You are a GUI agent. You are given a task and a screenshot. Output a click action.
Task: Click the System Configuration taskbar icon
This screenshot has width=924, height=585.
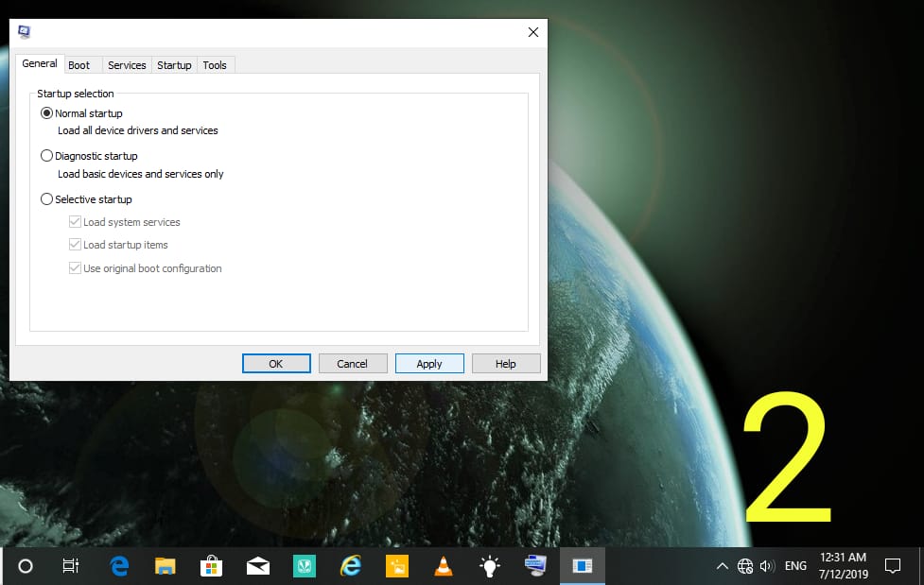coord(535,566)
